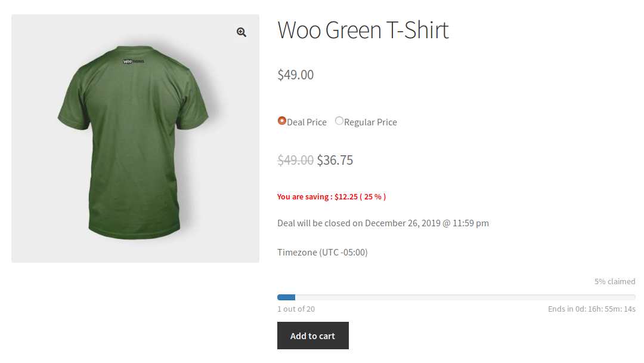Image resolution: width=644 pixels, height=363 pixels.
Task: Click the blue filled portion of progress bar
Action: click(x=286, y=296)
